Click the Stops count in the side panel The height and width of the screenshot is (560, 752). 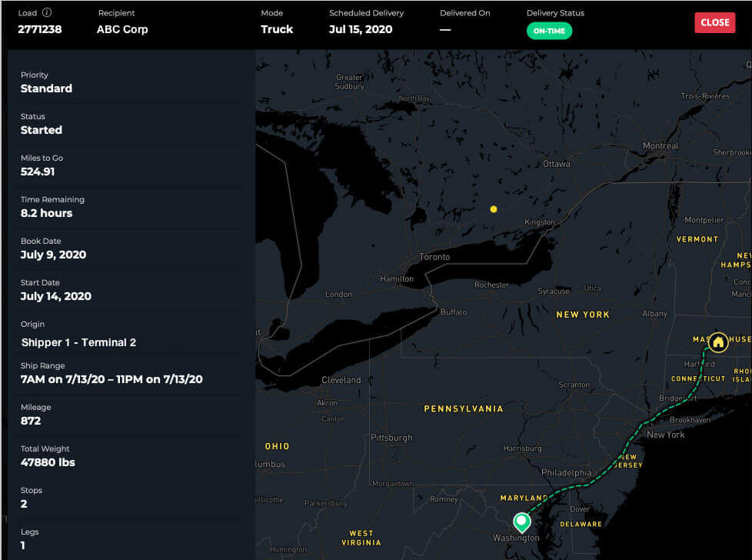pos(24,504)
